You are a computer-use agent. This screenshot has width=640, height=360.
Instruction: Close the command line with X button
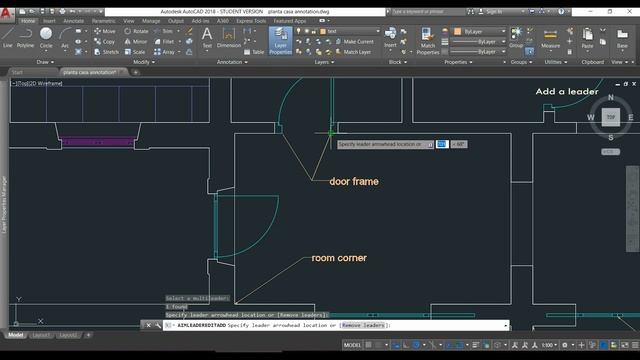tap(149, 325)
